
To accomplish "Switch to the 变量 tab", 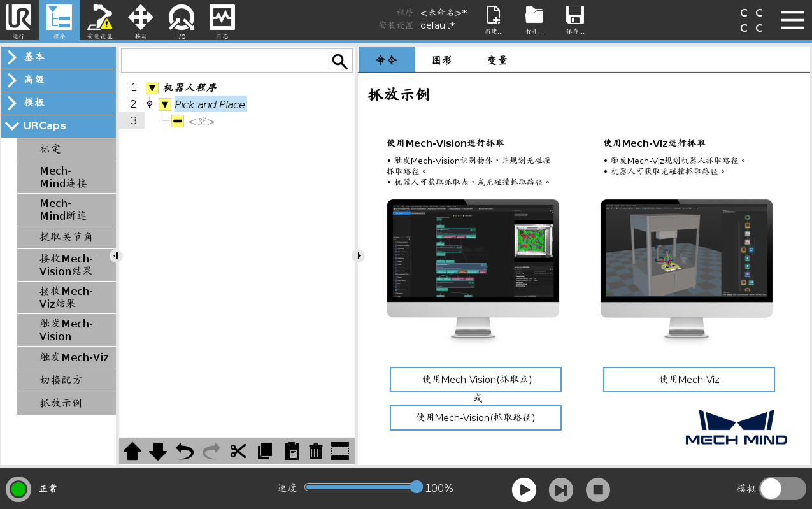I will pos(496,59).
